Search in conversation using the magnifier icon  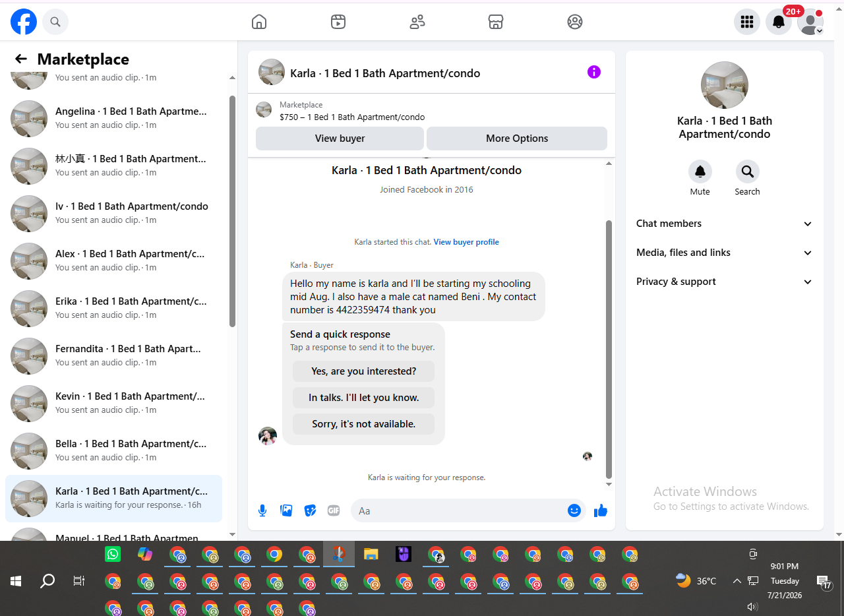pos(748,171)
